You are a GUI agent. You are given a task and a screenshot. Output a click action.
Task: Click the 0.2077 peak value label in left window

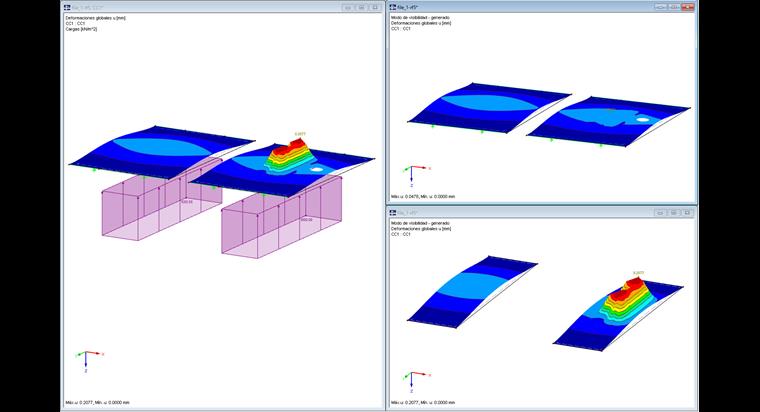[x=300, y=134]
